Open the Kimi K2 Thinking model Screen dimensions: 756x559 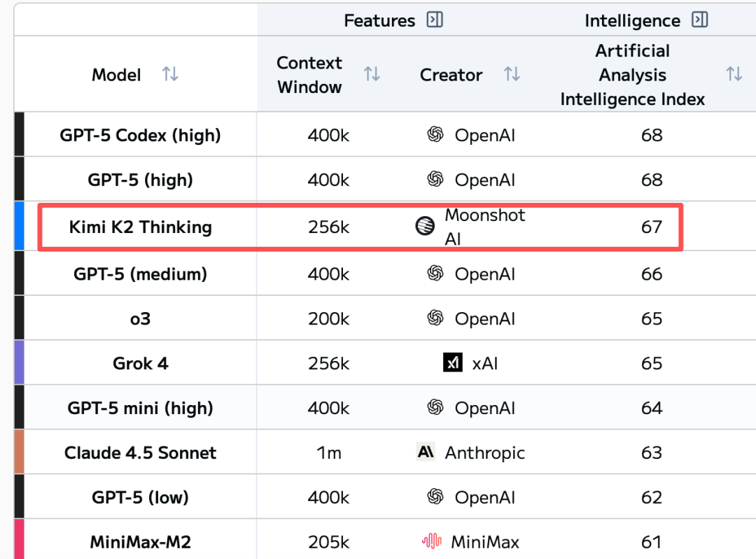[140, 227]
